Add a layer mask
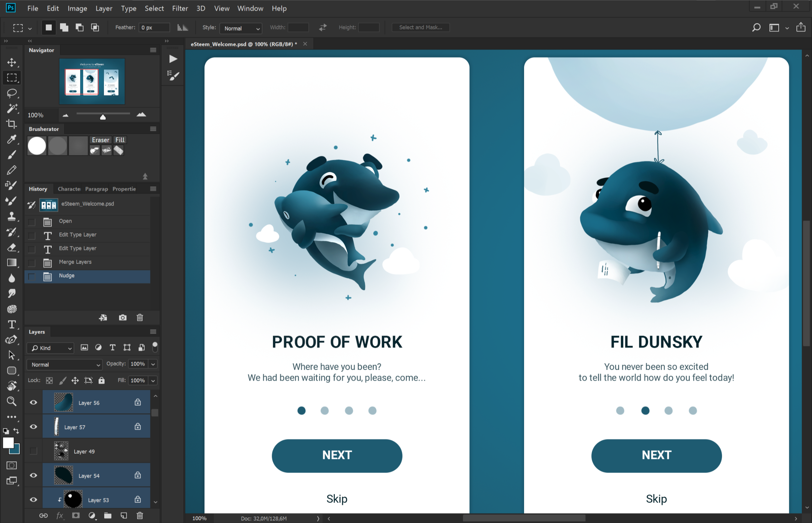The height and width of the screenshot is (523, 812). click(76, 515)
